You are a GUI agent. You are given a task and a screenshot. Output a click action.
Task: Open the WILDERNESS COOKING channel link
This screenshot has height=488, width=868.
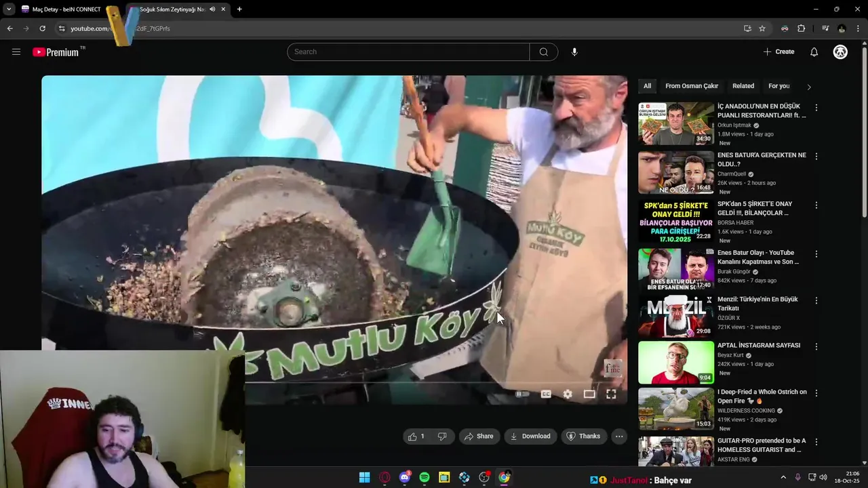pos(746,411)
